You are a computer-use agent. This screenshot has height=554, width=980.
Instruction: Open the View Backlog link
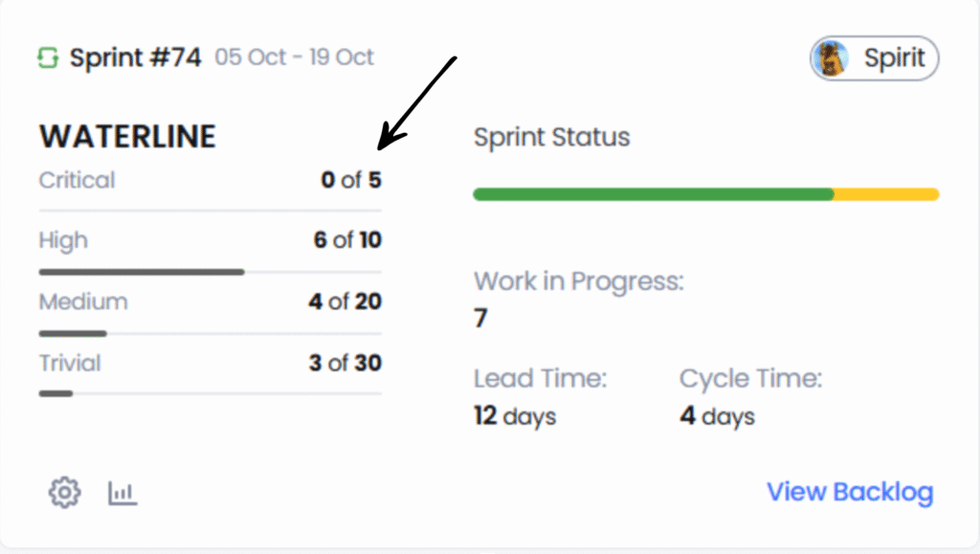(850, 492)
